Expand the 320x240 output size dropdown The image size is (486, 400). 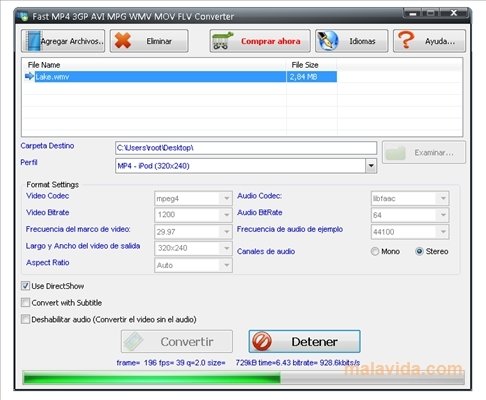[227, 248]
